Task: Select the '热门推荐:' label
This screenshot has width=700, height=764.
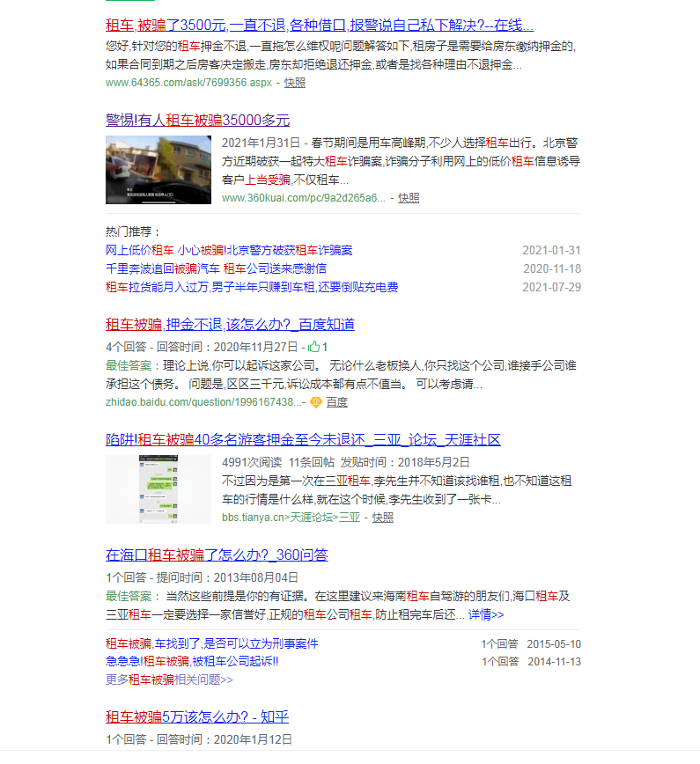Action: [133, 231]
